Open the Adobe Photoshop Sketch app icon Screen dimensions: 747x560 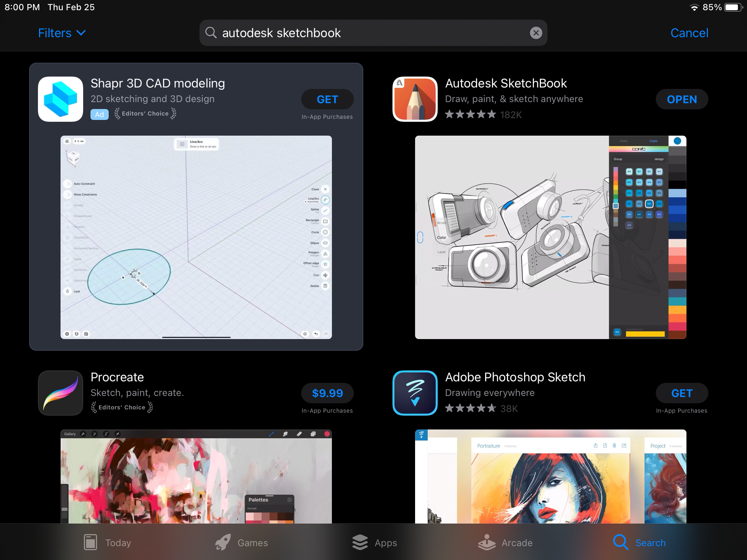click(x=415, y=393)
